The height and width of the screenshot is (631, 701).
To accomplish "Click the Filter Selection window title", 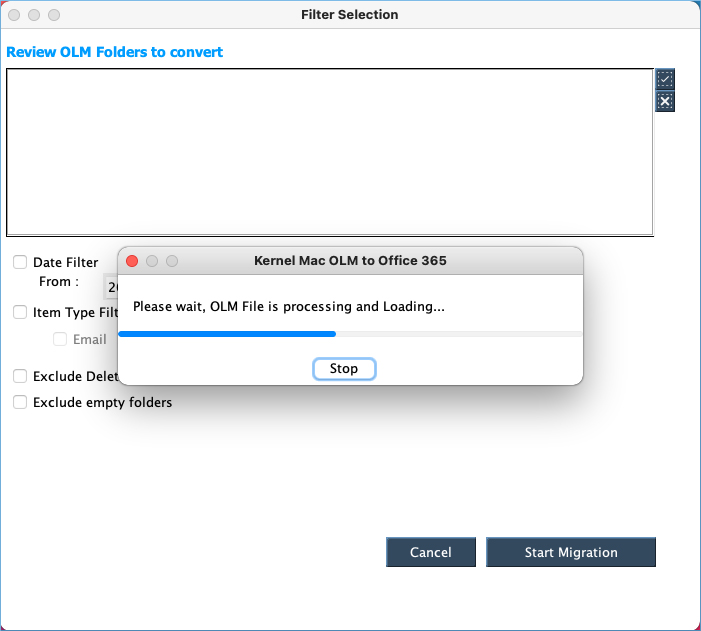I will [x=350, y=15].
